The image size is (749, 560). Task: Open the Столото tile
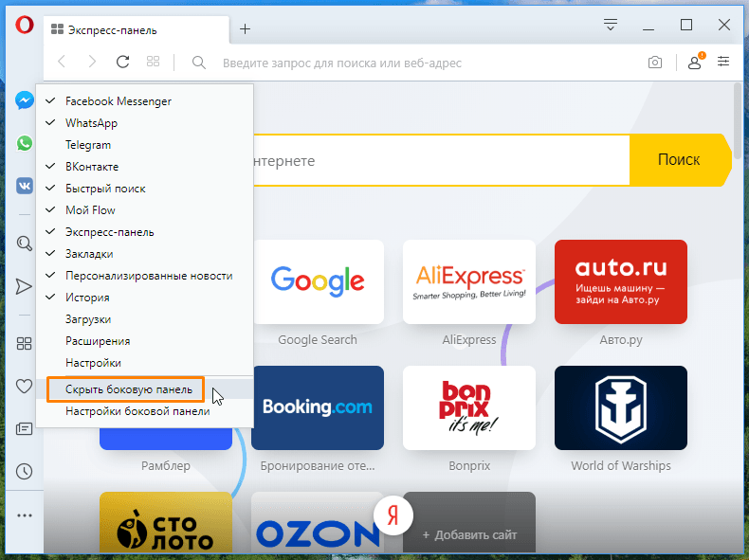(x=166, y=523)
